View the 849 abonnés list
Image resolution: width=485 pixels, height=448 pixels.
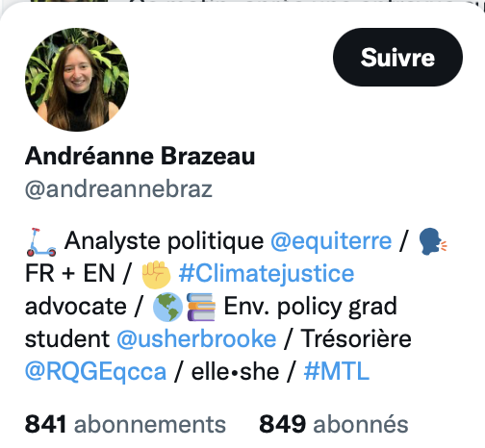[334, 425]
